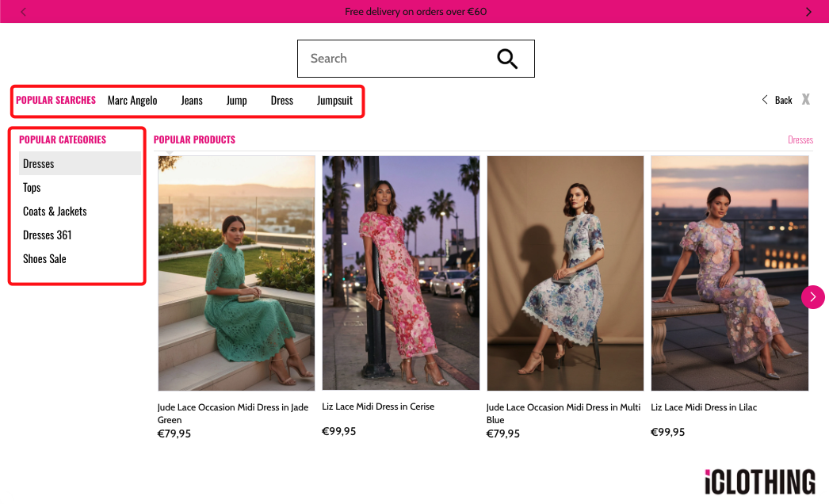Open the Shoes Sale category
This screenshot has height=504, width=829.
44,259
